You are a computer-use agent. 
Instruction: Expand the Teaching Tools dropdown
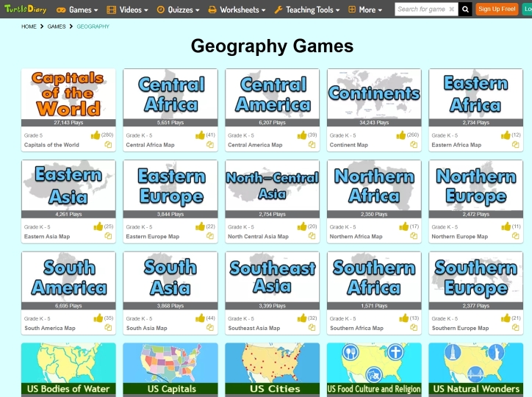(x=307, y=10)
